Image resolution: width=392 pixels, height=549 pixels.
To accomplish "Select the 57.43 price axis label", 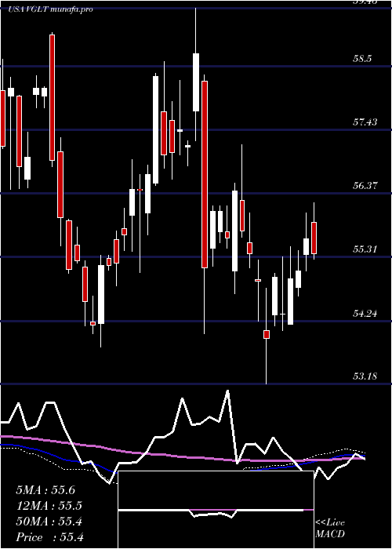I will point(365,122).
